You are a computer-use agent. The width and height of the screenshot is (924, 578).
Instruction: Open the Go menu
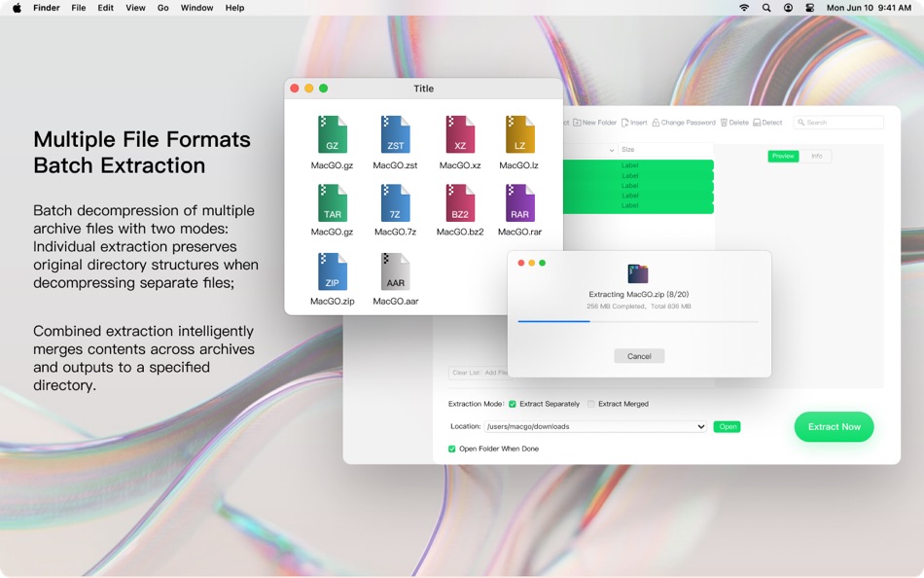163,8
